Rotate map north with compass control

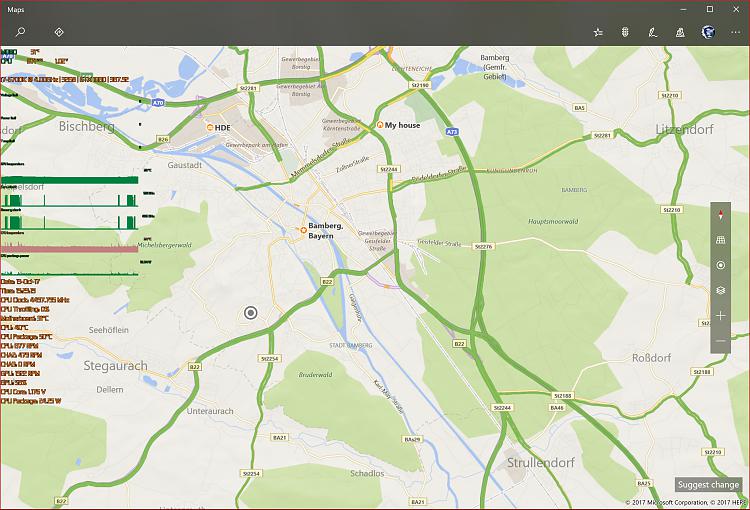click(x=720, y=215)
